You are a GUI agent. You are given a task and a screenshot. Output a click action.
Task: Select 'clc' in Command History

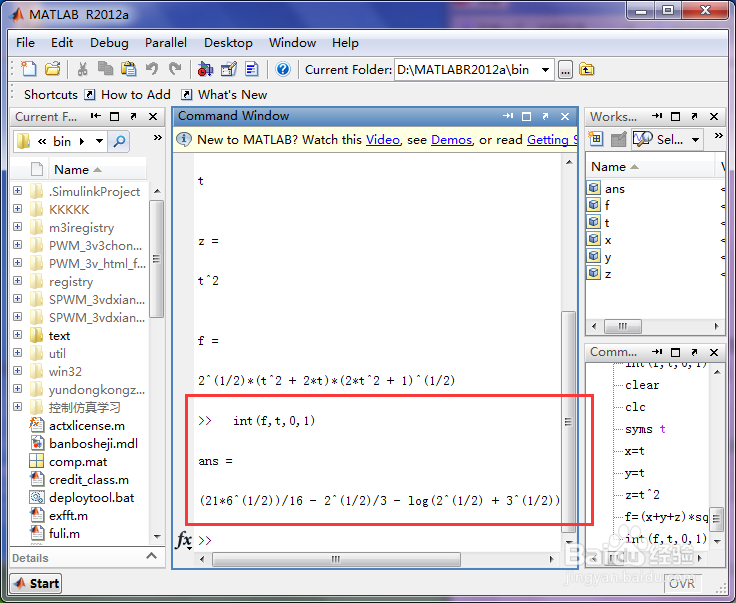point(635,407)
